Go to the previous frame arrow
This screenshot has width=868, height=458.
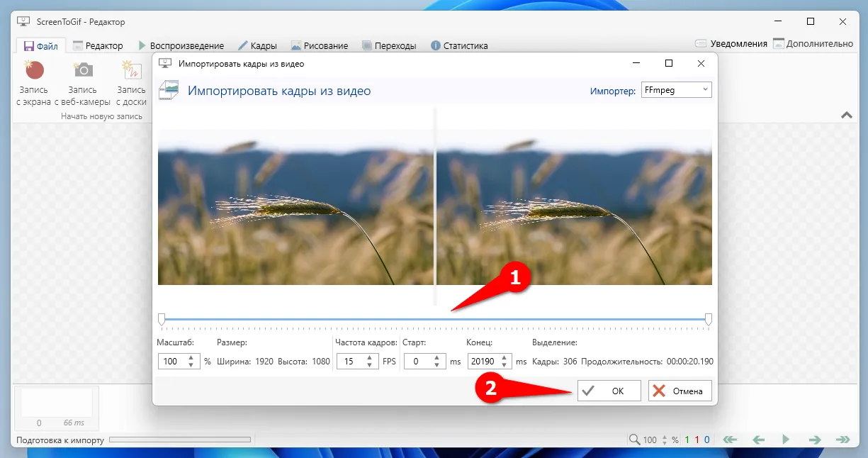point(757,439)
